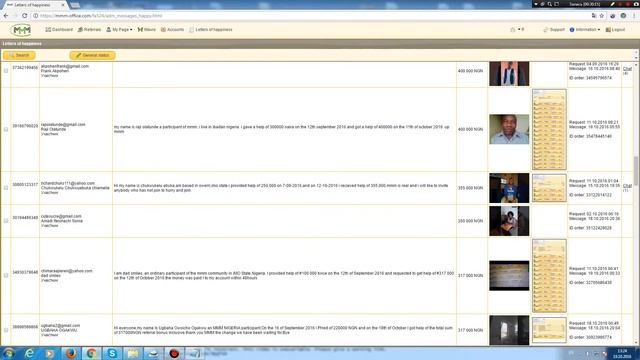
Task: Open dad smiles row screenshot thumbnail
Action: [x=549, y=276]
